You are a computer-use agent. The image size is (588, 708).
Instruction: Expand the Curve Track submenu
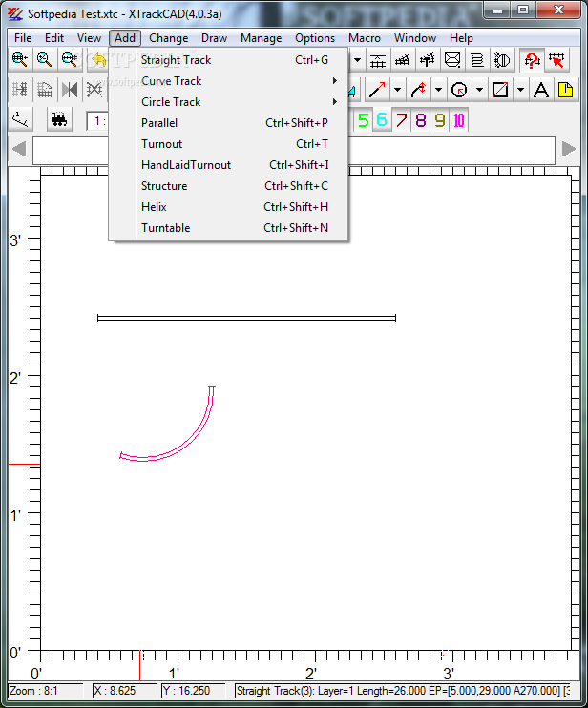pyautogui.click(x=228, y=81)
